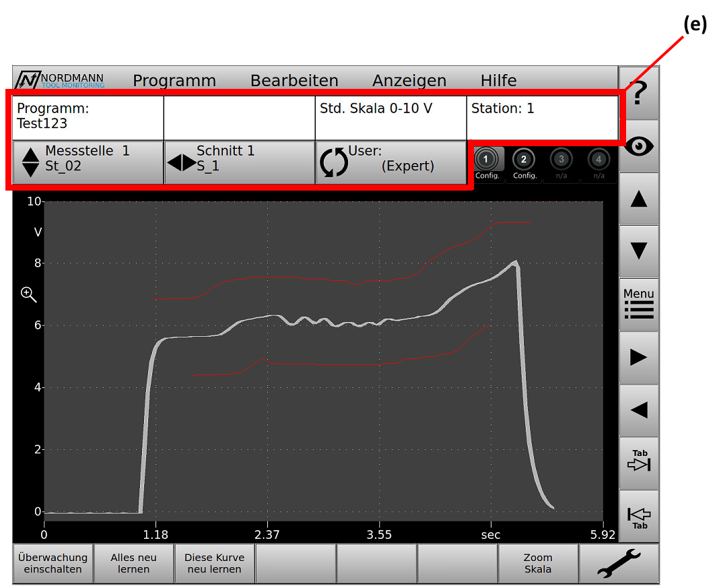The width and height of the screenshot is (717, 588).
Task: Open the Menu list icon
Action: click(638, 304)
